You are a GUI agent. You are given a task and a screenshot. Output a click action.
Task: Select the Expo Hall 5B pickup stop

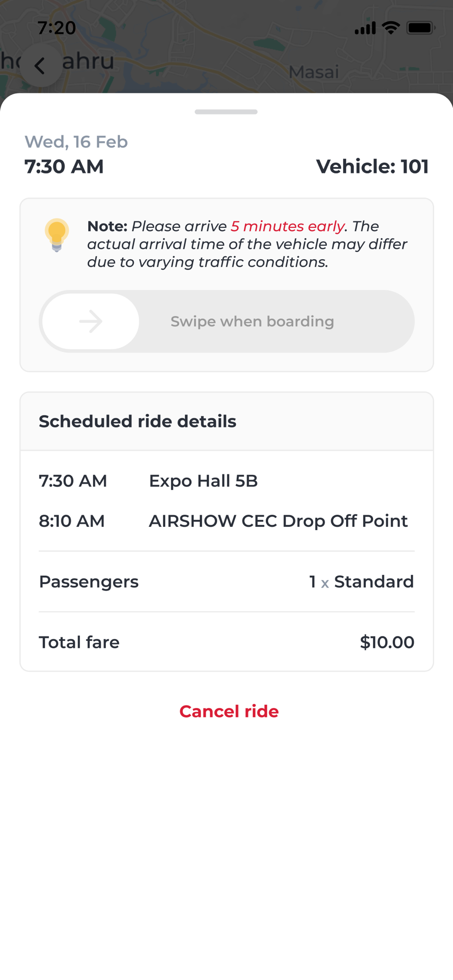(203, 481)
